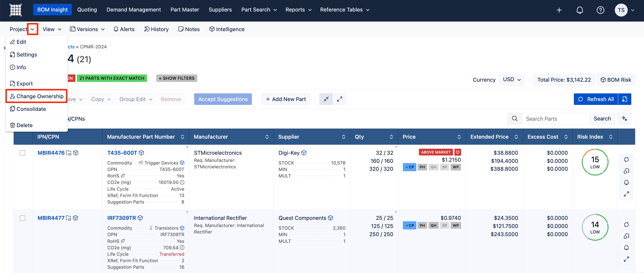Refresh the MBIR4476 row via its refresh icon

point(626,159)
